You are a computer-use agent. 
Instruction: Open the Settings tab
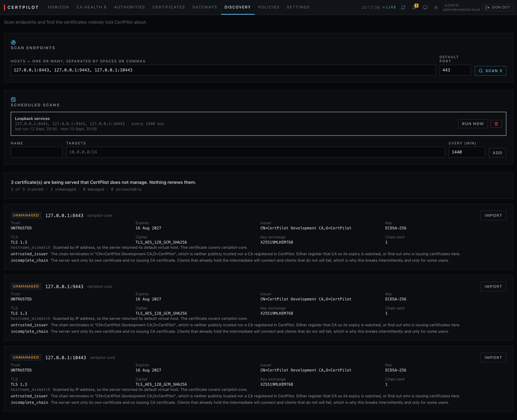coord(298,7)
